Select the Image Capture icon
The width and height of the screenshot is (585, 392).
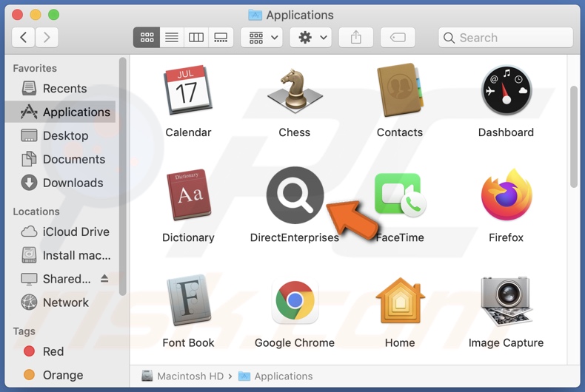[506, 302]
